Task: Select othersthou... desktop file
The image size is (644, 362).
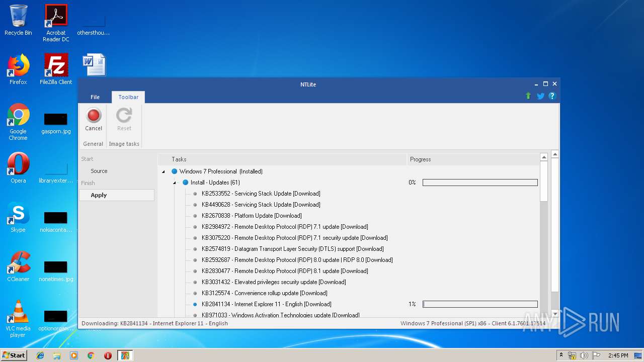Action: [94, 24]
